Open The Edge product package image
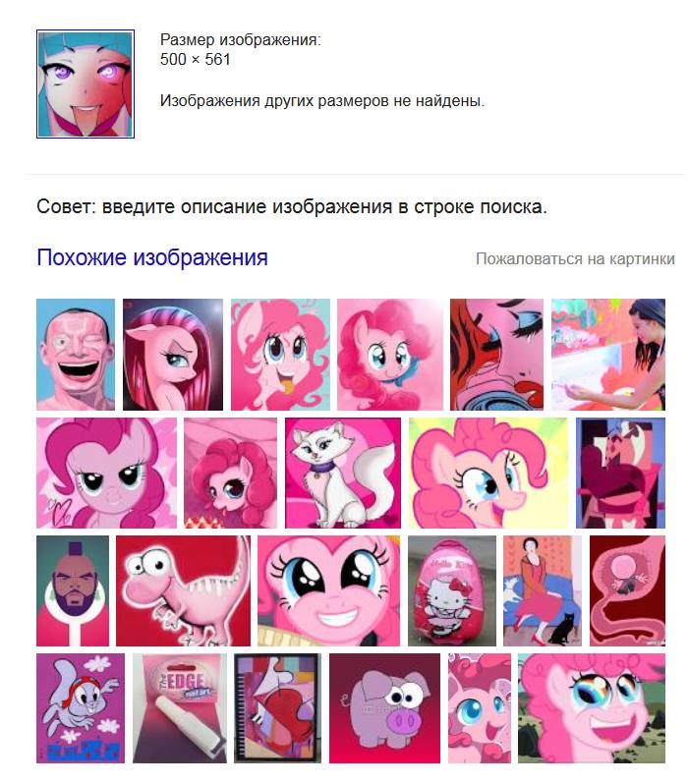Viewport: 689px width, 784px height. [180, 708]
